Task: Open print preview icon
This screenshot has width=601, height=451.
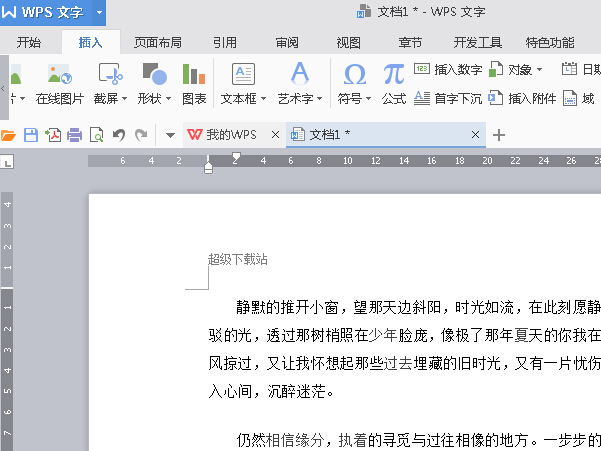Action: point(97,135)
